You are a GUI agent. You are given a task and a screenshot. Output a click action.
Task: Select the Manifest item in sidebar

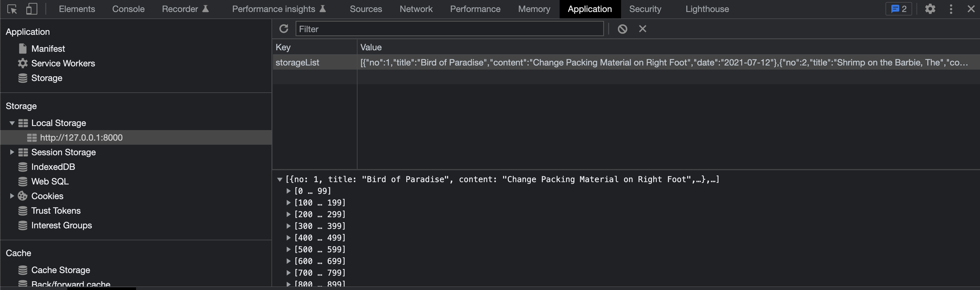coord(48,49)
